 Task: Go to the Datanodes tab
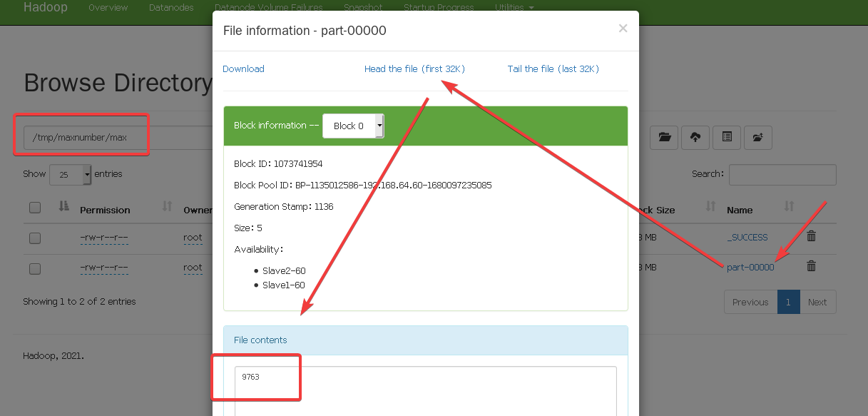tap(171, 8)
